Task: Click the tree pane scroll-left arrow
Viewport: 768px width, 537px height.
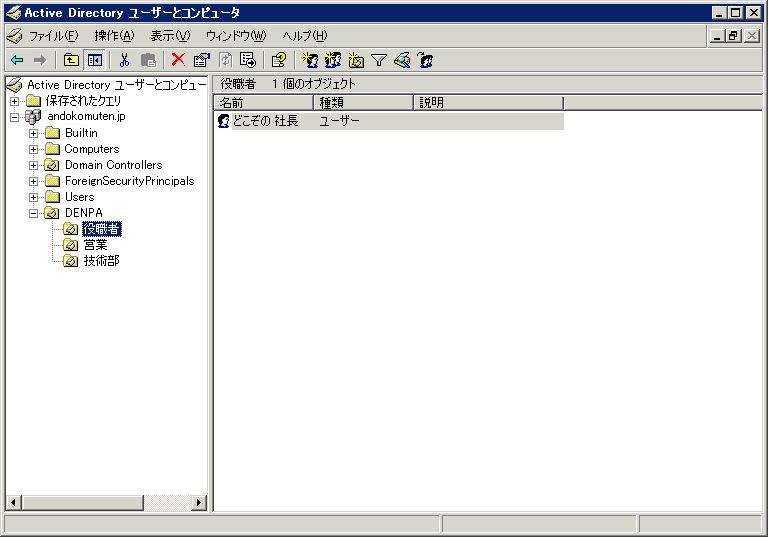Action: tap(13, 502)
